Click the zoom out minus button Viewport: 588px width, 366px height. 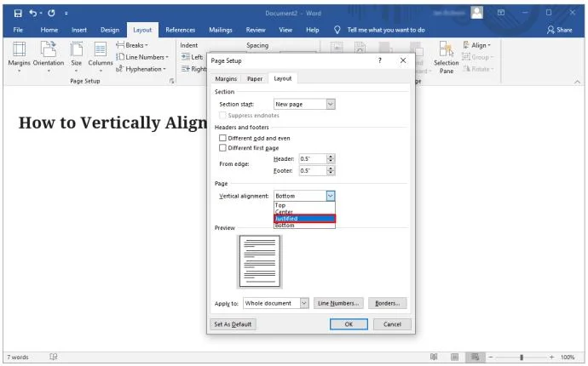(491, 357)
